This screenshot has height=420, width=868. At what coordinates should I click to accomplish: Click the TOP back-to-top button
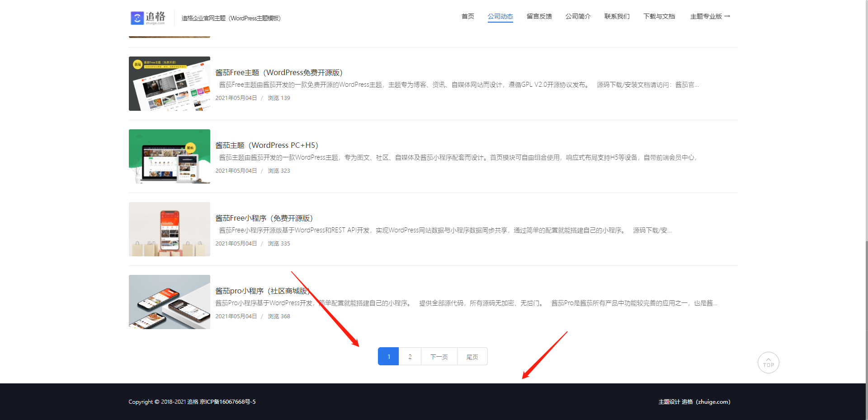(x=768, y=363)
